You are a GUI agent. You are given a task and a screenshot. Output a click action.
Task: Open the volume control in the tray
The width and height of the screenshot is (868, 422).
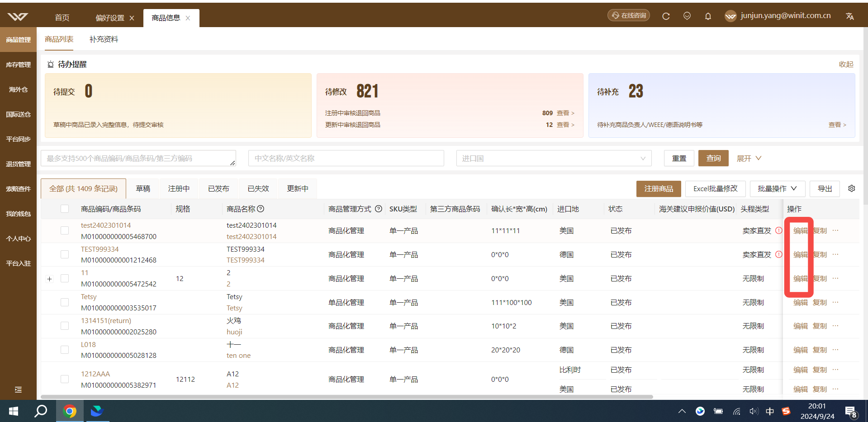(753, 411)
